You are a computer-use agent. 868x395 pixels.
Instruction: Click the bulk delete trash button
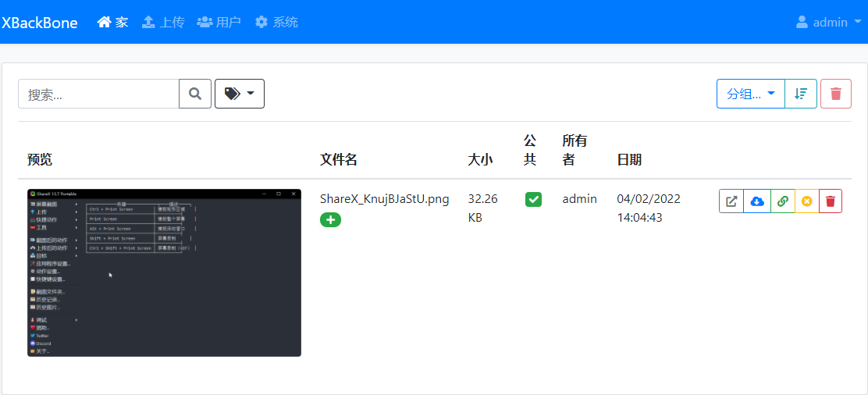coord(836,94)
